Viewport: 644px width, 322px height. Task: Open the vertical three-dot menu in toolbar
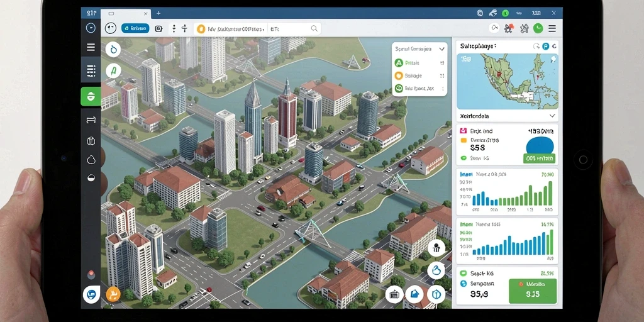[x=174, y=28]
